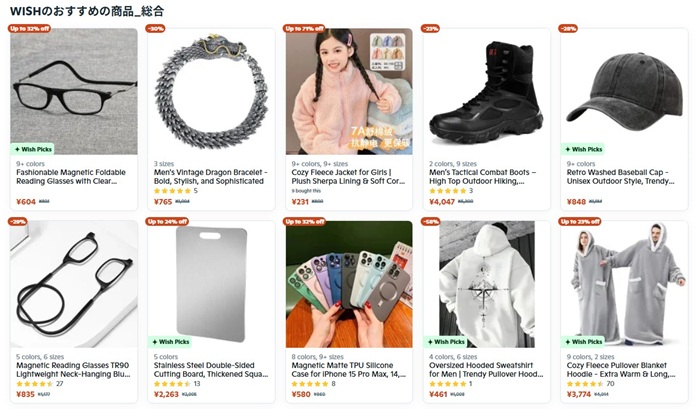Click Wish Picks badge on baseball cap

(583, 149)
